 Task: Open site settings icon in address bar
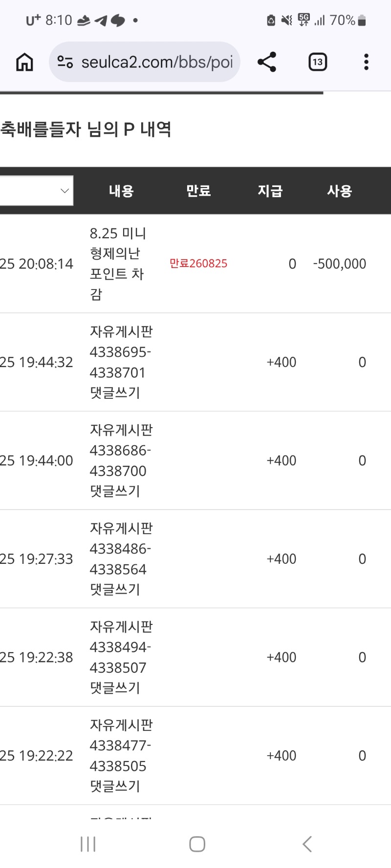point(65,62)
